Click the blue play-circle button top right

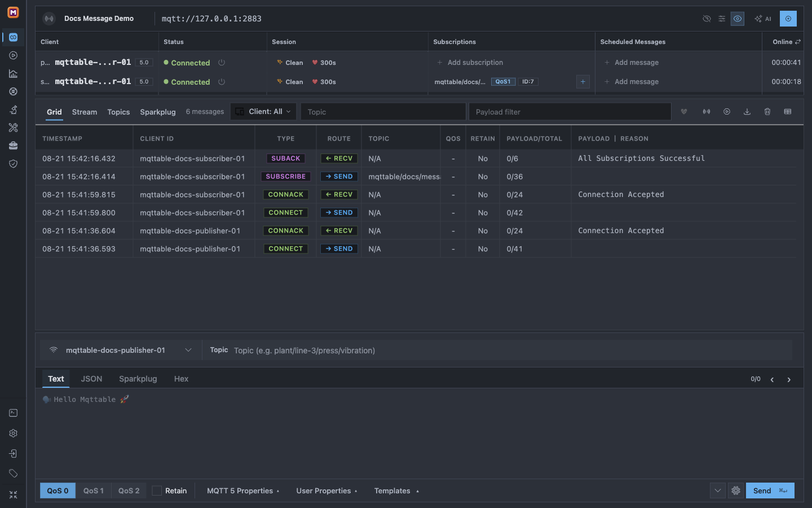[788, 19]
